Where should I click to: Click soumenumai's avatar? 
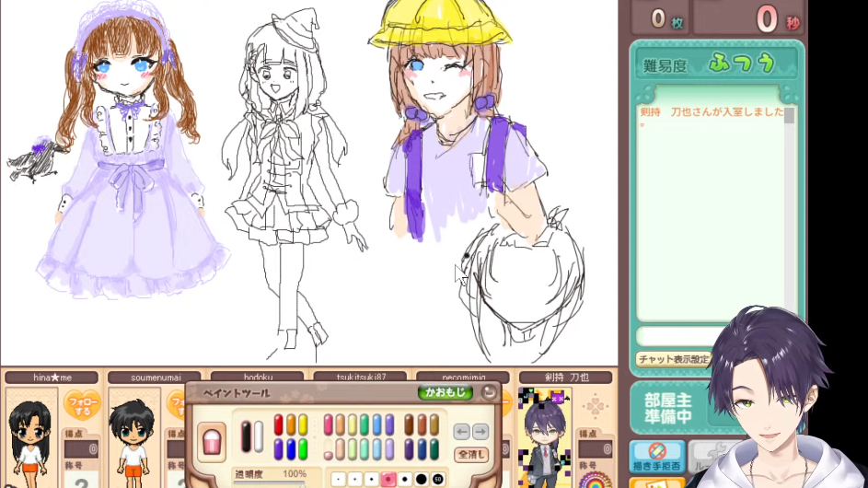click(133, 437)
